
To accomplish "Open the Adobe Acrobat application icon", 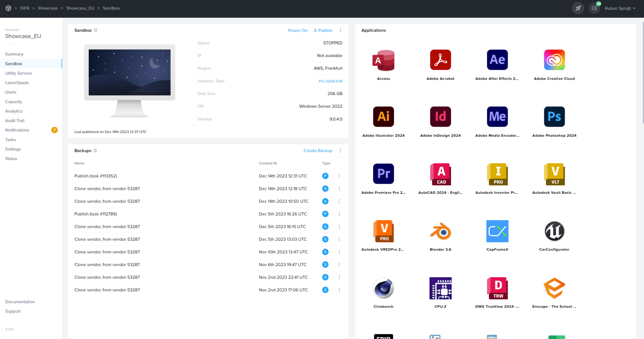I will point(440,60).
